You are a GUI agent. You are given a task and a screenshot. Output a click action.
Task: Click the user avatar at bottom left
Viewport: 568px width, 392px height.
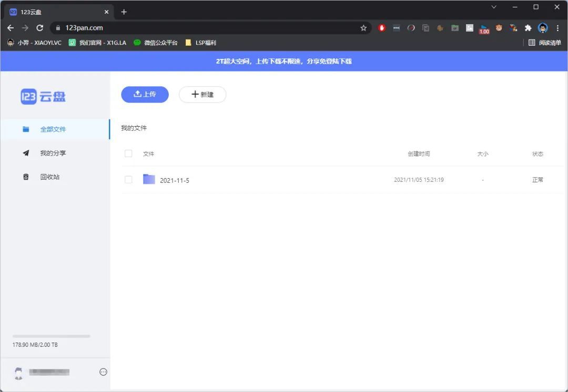tap(18, 372)
